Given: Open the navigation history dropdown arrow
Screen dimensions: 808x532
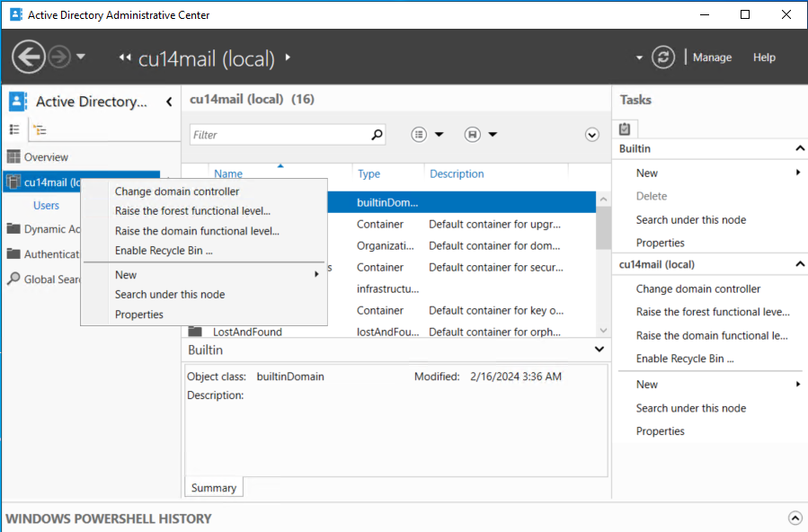Looking at the screenshot, I should [x=81, y=57].
